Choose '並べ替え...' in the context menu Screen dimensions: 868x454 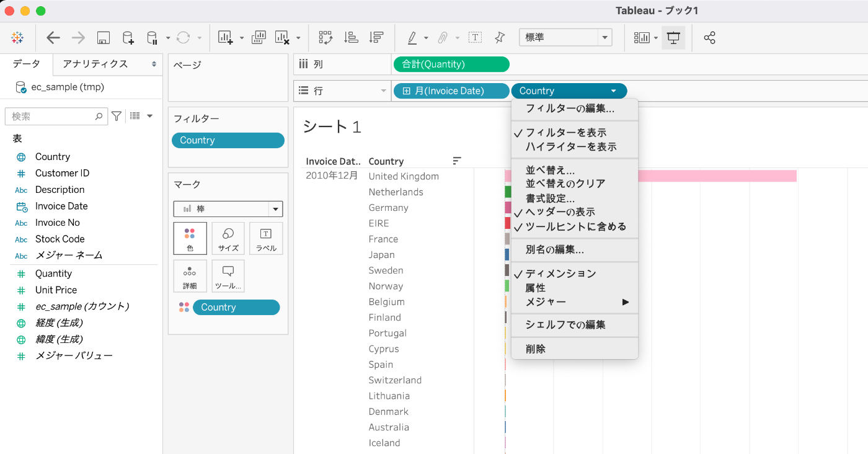575,170
